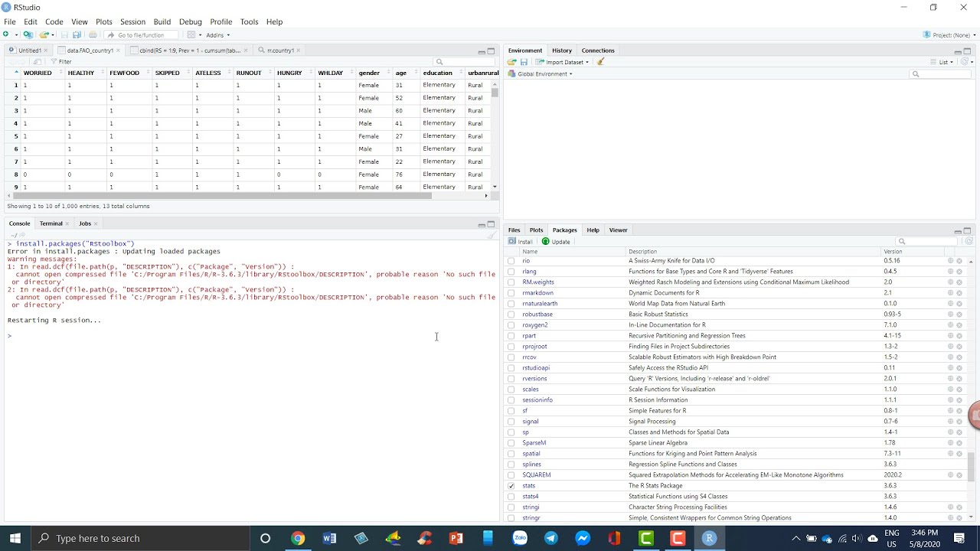Image resolution: width=980 pixels, height=551 pixels.
Task: Minimize the Packages pane
Action: click(958, 231)
